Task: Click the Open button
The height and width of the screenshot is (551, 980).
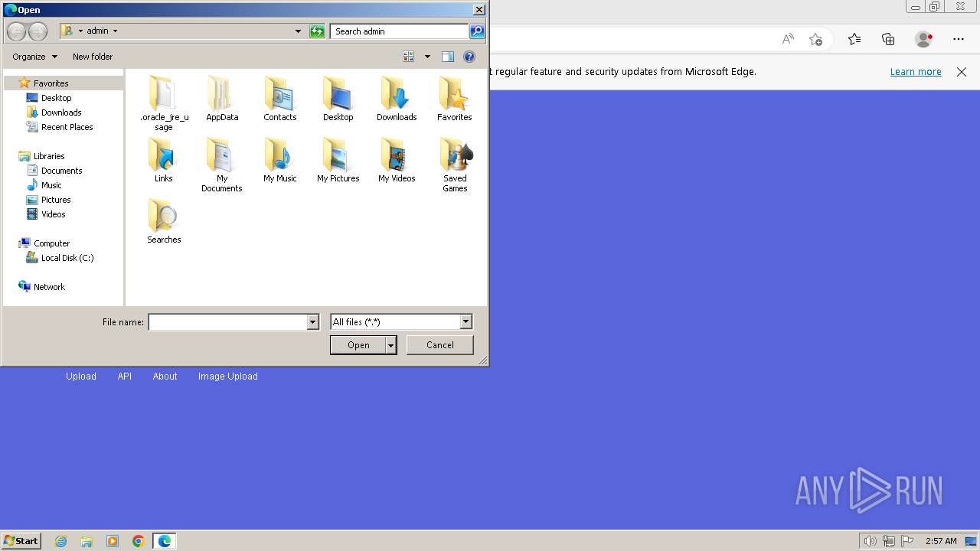Action: click(x=358, y=345)
